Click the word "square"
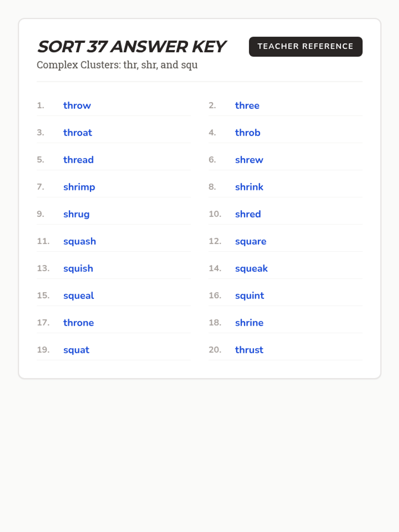This screenshot has width=399, height=532. tap(251, 241)
